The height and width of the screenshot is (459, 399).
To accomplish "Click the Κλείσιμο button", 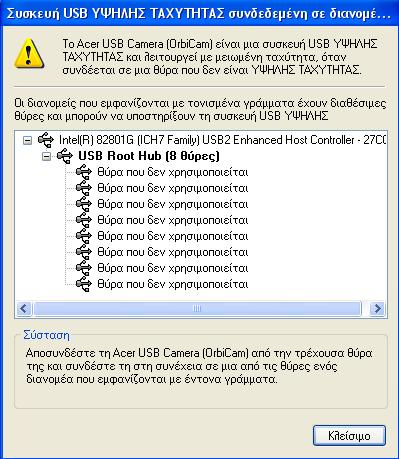I will (x=349, y=436).
